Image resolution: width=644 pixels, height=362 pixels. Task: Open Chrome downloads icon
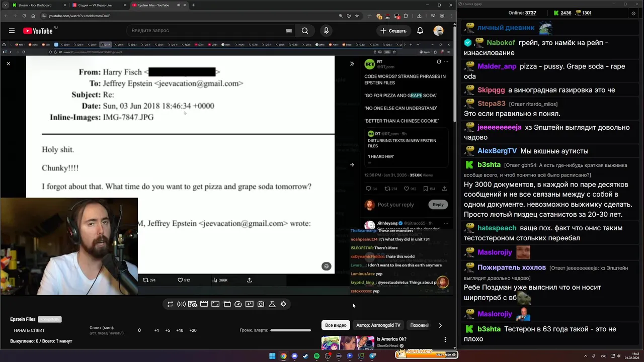[419, 16]
